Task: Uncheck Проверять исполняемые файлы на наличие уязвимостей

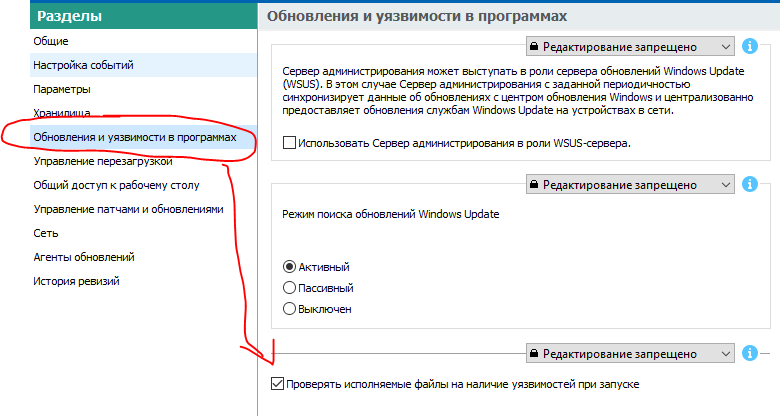Action: (277, 384)
